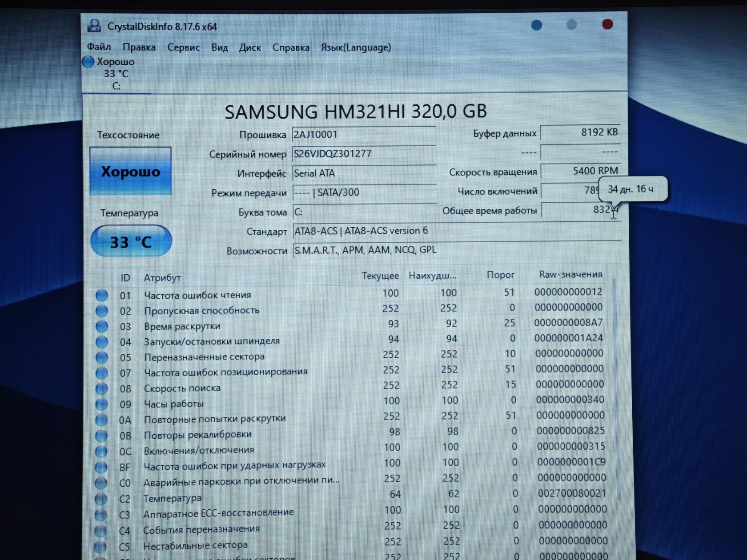The height and width of the screenshot is (560, 747).
Task: Select the Скорость поиска row text
Action: [x=182, y=388]
